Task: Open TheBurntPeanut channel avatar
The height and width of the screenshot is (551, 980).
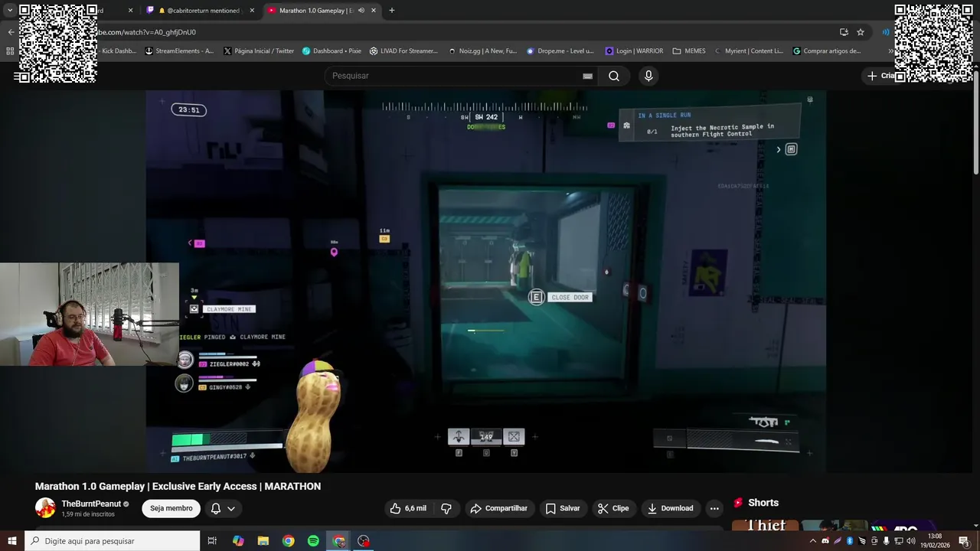Action: point(45,508)
